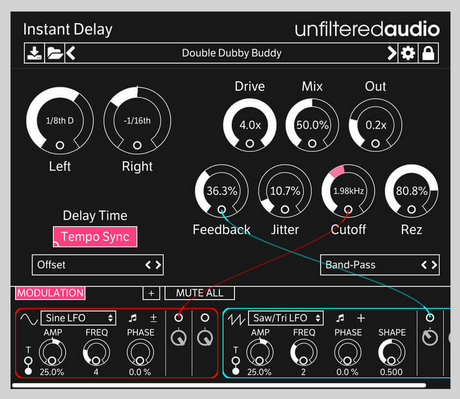Add a modulator with the plus button
This screenshot has width=460, height=399.
151,293
